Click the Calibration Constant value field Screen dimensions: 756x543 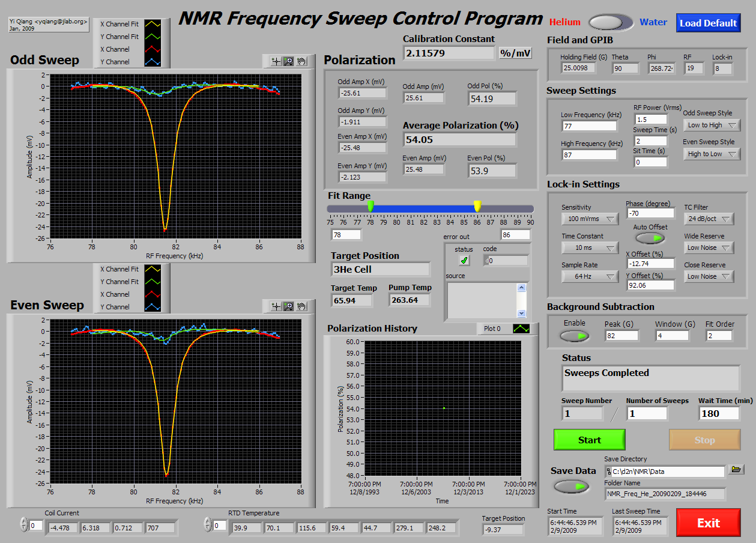pos(449,53)
